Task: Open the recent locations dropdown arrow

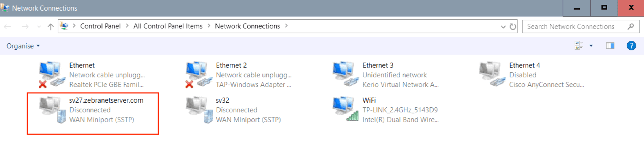Action: coord(39,27)
